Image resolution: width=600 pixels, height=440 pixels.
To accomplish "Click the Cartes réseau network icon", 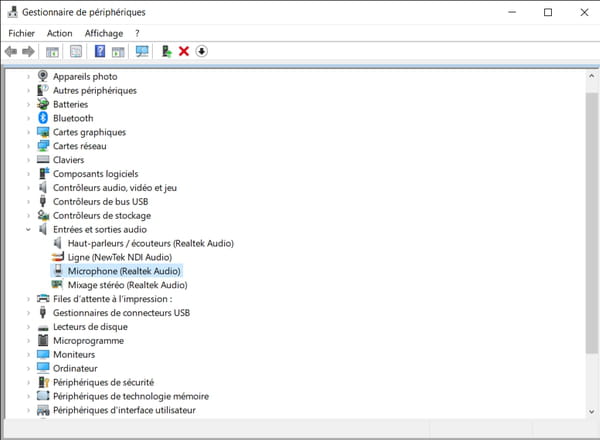I will pyautogui.click(x=43, y=146).
